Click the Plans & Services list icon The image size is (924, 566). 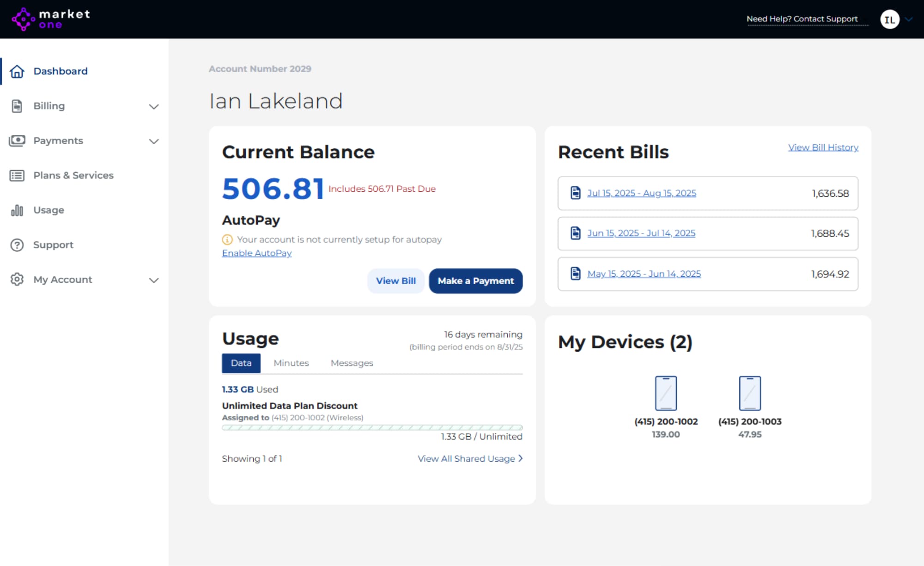tap(17, 176)
